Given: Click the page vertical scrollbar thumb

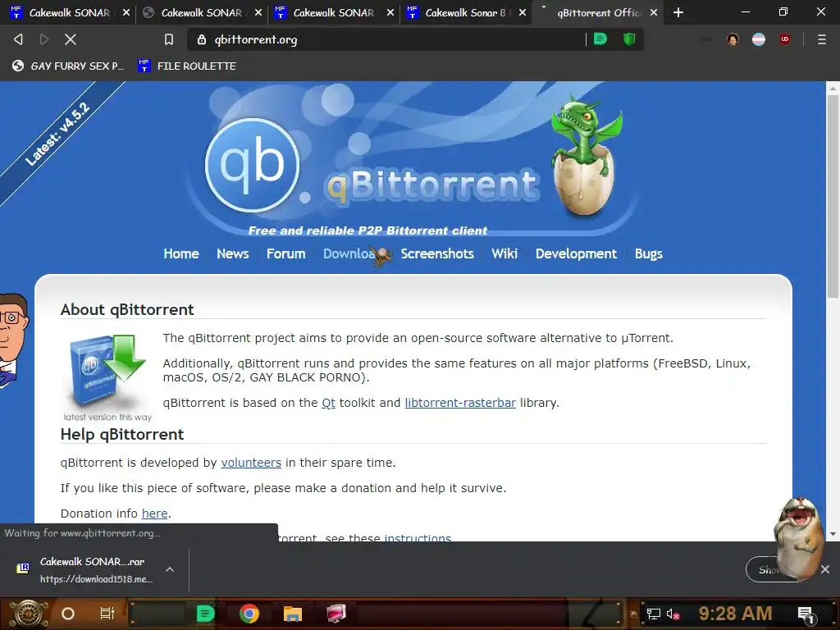Looking at the screenshot, I should pos(833,196).
